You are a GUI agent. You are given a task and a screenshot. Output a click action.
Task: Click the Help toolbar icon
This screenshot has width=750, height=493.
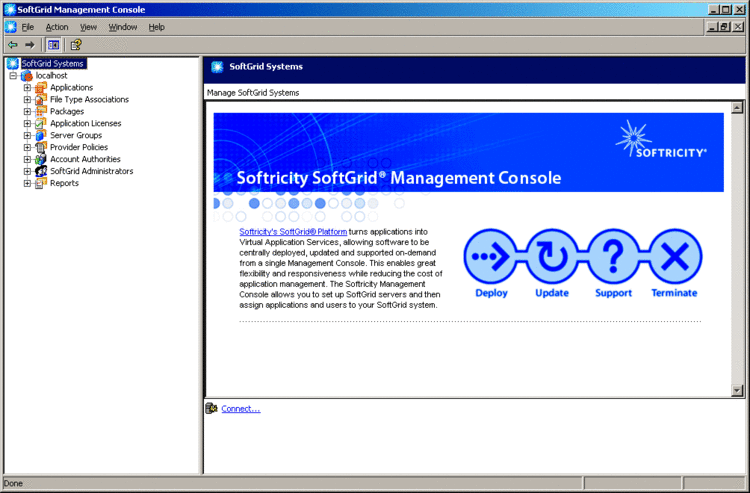pos(75,44)
